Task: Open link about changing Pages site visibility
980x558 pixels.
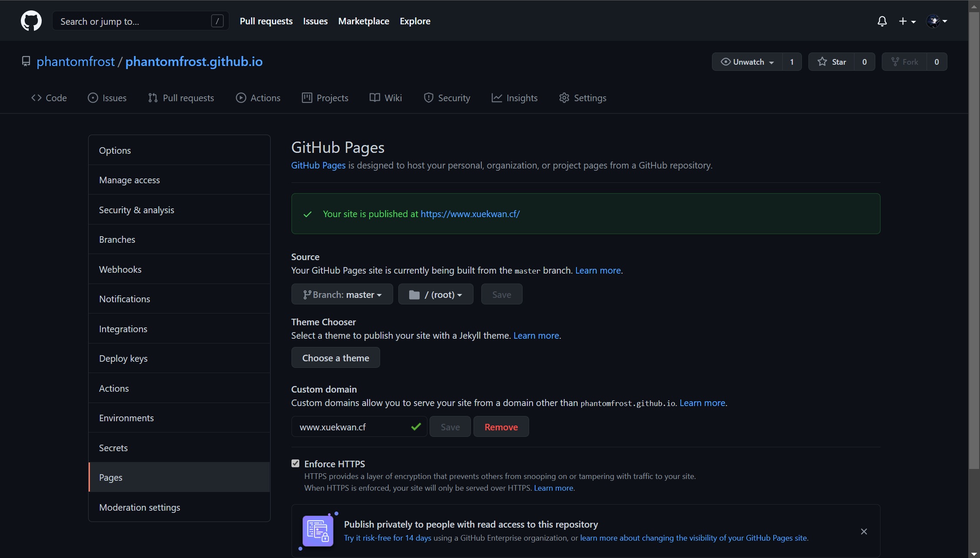Action: tap(693, 538)
